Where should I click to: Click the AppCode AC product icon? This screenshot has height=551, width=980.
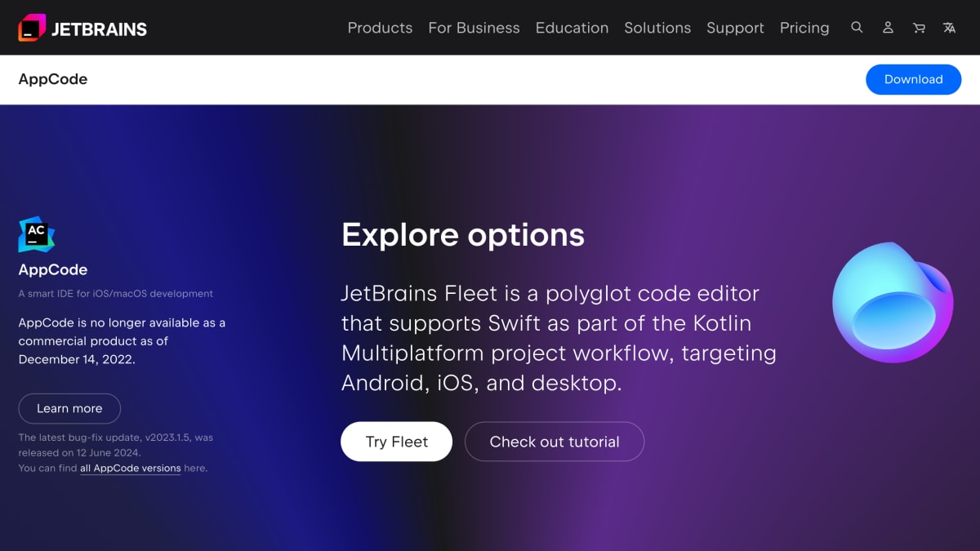(x=36, y=234)
